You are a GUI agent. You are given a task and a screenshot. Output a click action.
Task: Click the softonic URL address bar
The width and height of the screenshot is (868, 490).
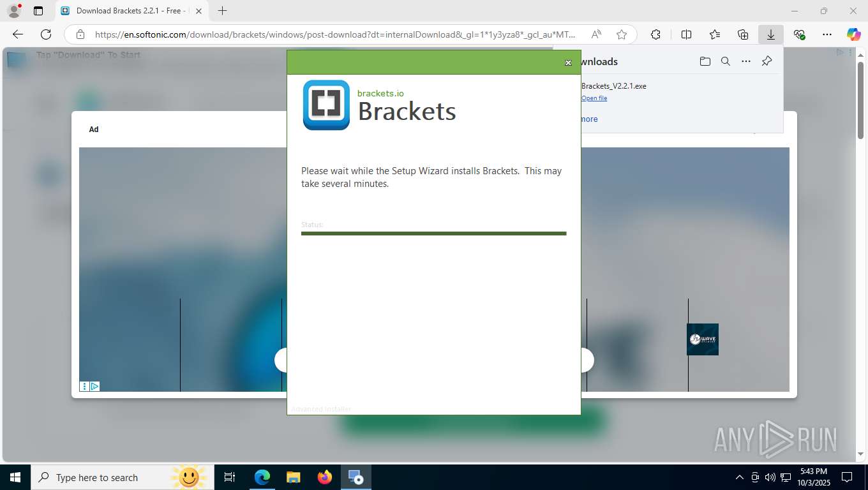tap(335, 34)
